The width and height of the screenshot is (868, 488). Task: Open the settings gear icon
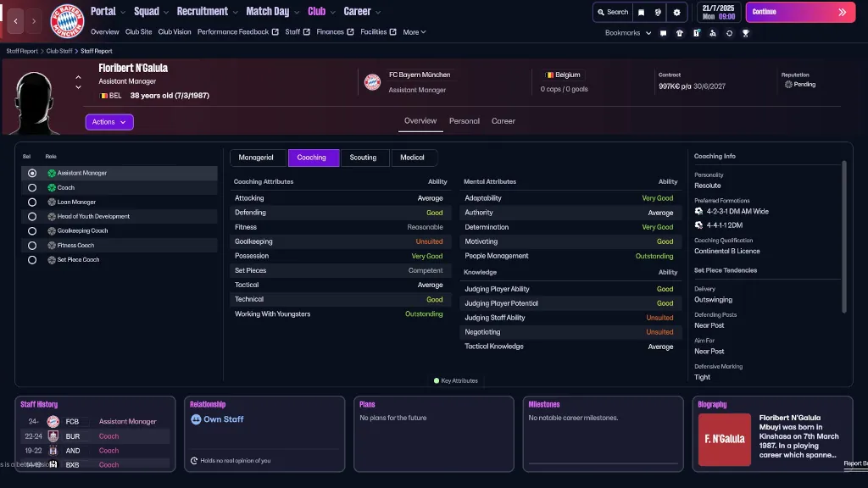coord(676,12)
